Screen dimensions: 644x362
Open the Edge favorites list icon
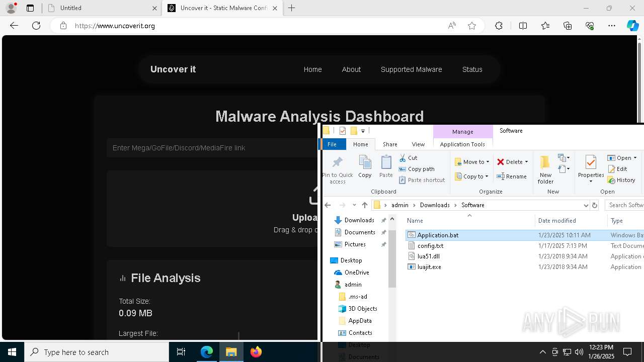click(545, 26)
